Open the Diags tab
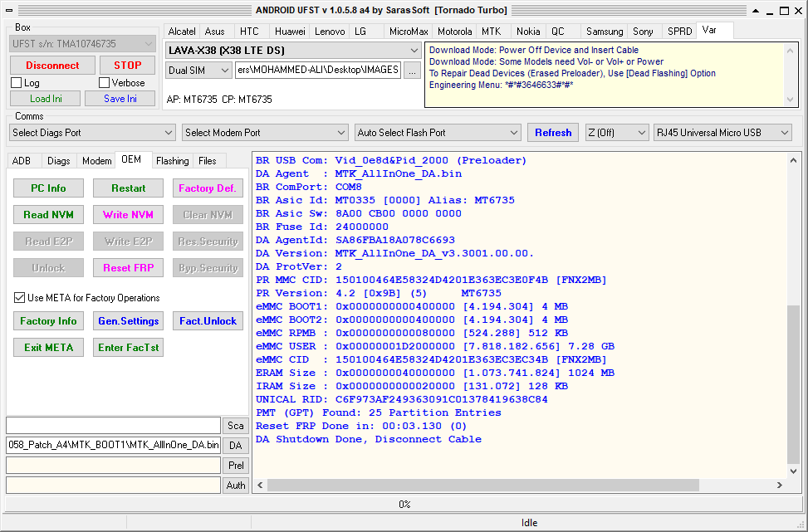This screenshot has width=808, height=532. [x=59, y=161]
